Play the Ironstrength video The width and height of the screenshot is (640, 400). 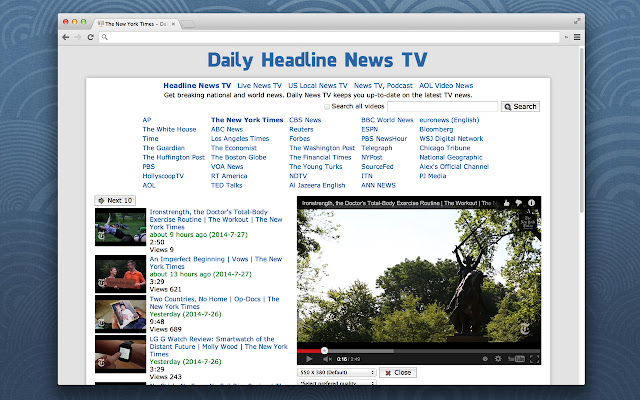pyautogui.click(x=309, y=359)
